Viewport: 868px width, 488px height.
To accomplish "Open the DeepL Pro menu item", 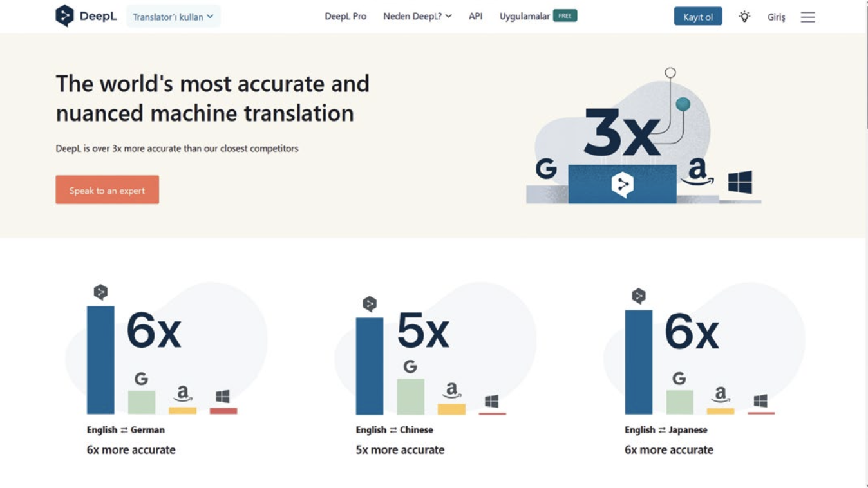I will pos(345,17).
